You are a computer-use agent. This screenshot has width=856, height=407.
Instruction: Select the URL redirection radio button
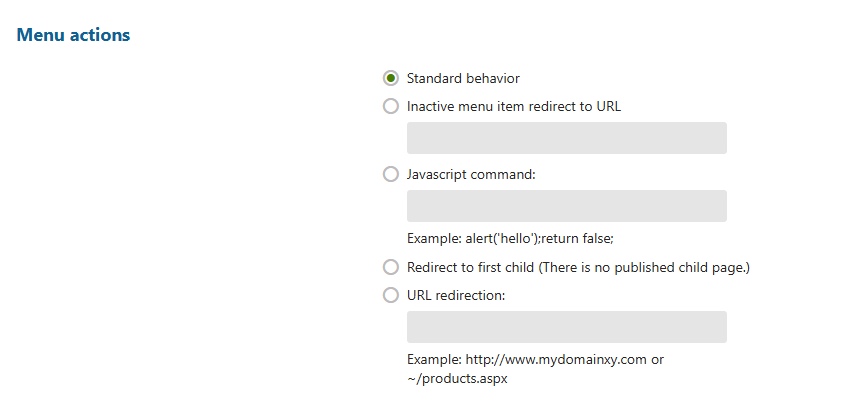pos(391,295)
